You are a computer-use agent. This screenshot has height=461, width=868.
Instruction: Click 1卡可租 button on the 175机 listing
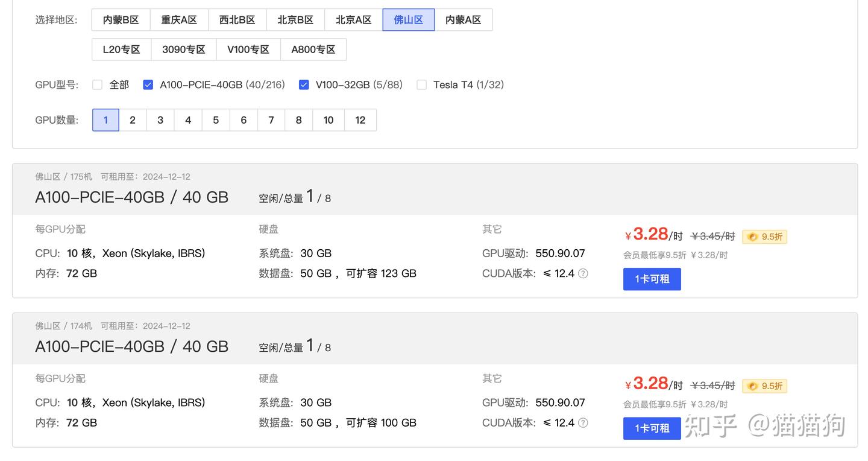click(652, 279)
